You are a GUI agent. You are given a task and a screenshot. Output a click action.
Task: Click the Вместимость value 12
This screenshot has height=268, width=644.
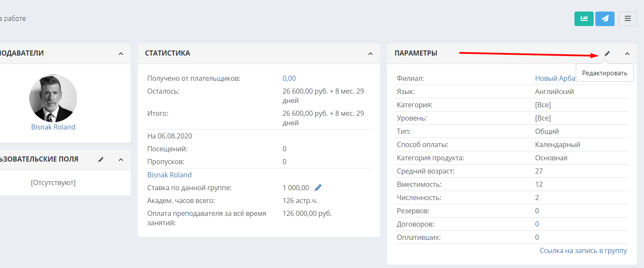coord(539,184)
